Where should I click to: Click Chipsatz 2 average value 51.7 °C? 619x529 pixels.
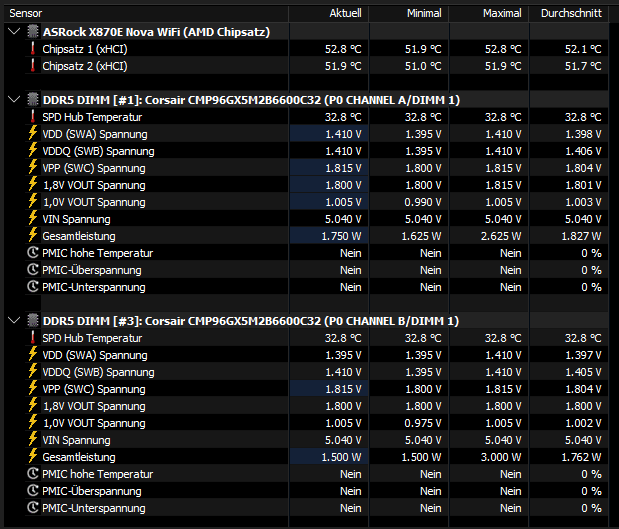(583, 66)
